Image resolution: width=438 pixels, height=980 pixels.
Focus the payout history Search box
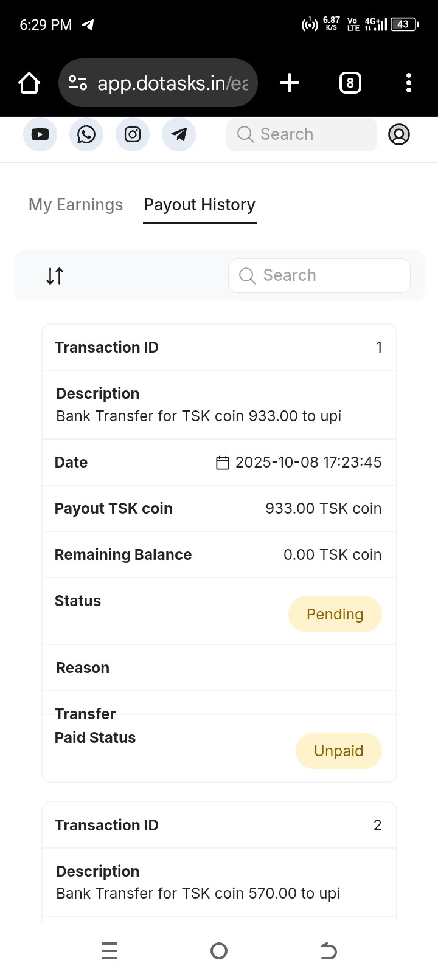tap(319, 276)
